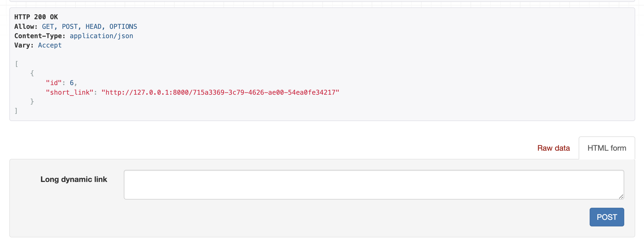Select the HTML form tab
644x247 pixels.
click(x=607, y=148)
